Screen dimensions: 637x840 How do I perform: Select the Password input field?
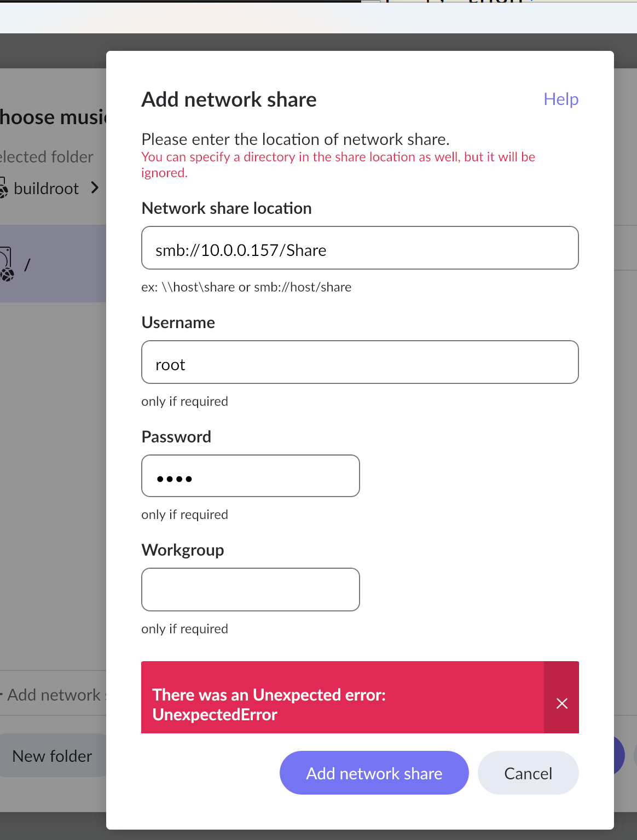coord(250,476)
